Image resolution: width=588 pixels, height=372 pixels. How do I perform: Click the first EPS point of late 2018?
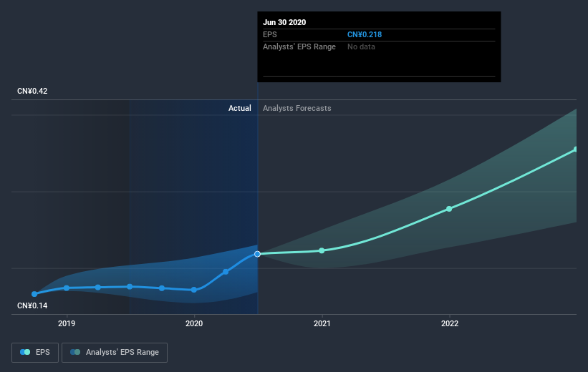point(34,294)
